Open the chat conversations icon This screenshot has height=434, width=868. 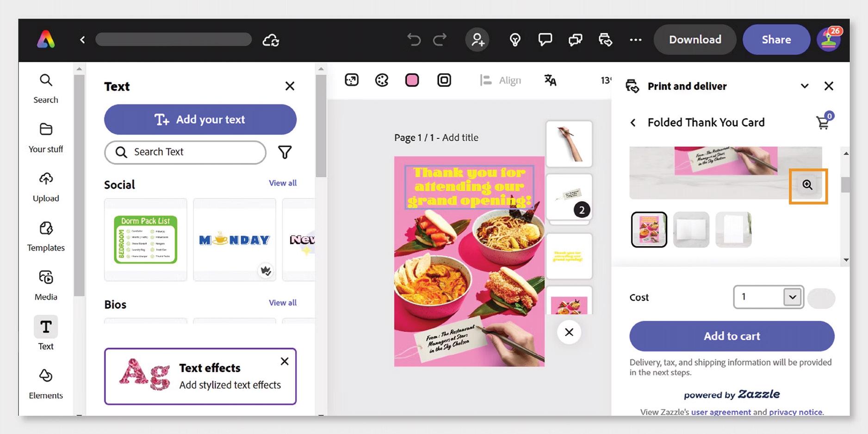pyautogui.click(x=575, y=40)
